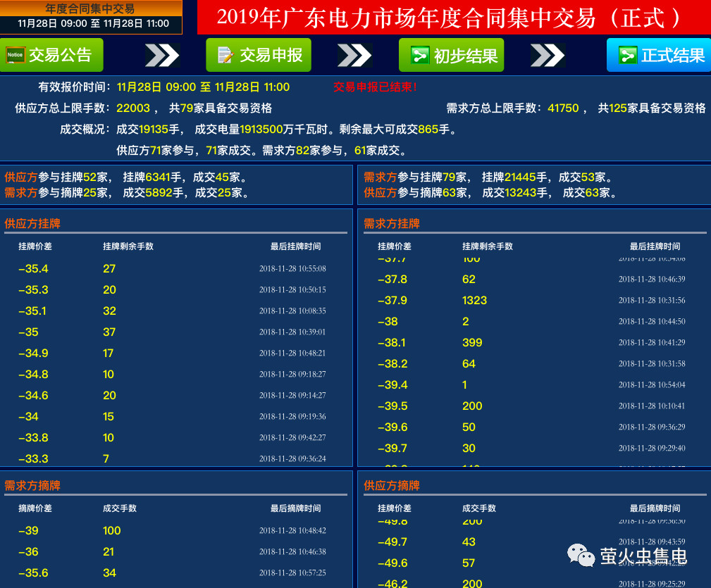Screen dimensions: 711x588
Task: Sort by 挂牌剩余手数 column in 供应方挂牌
Action: [x=128, y=246]
